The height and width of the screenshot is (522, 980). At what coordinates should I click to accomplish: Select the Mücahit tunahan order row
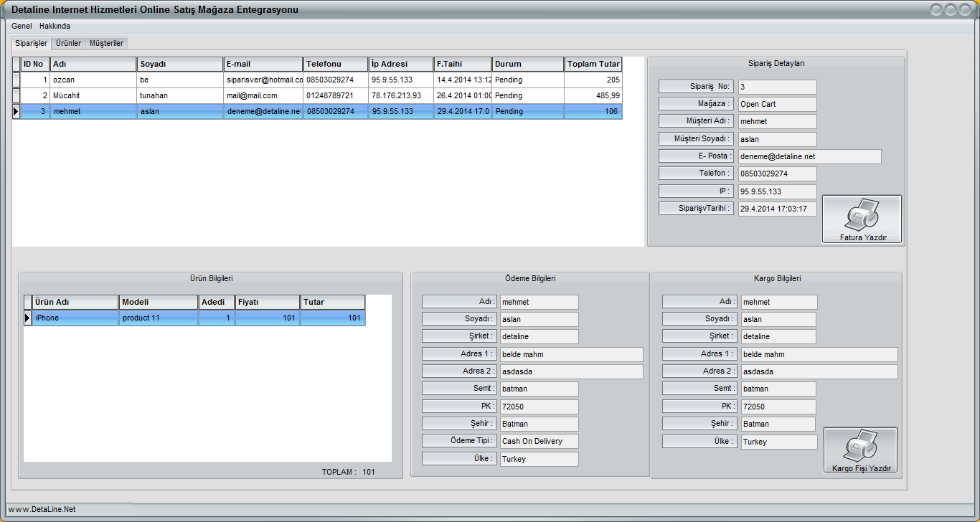click(x=93, y=95)
